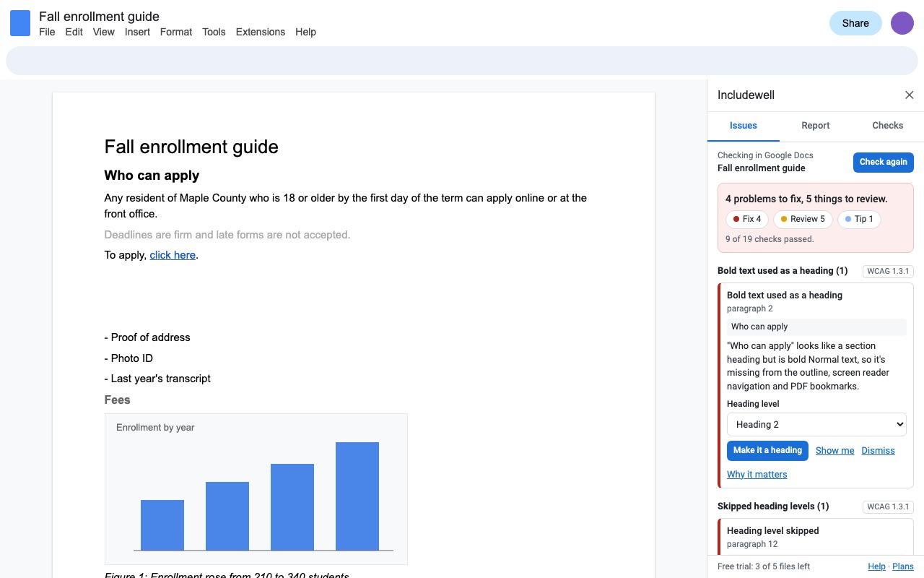Click the Dismiss link

pos(878,450)
